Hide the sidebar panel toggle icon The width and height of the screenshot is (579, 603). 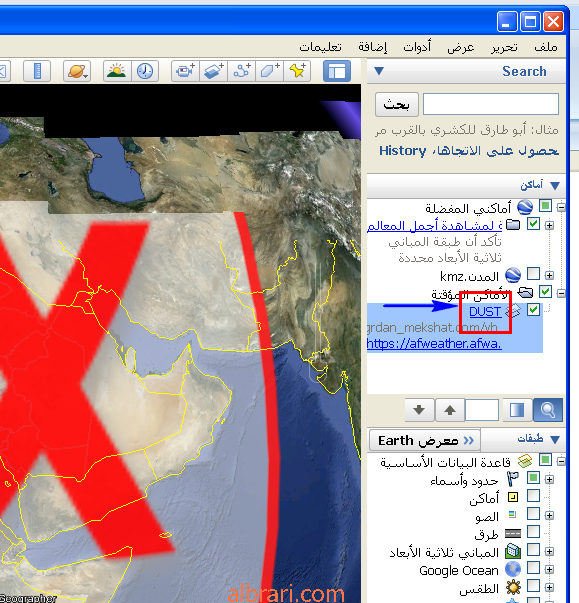point(337,71)
